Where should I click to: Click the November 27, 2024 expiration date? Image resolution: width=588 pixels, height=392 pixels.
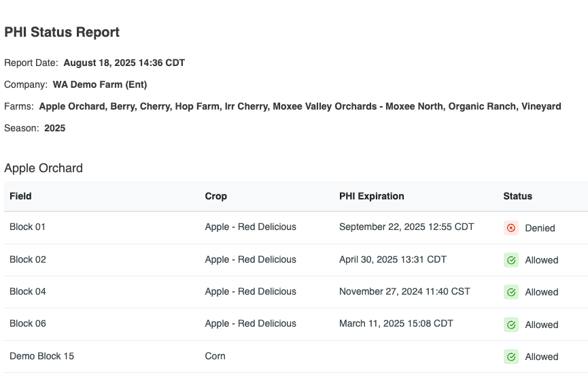point(404,291)
